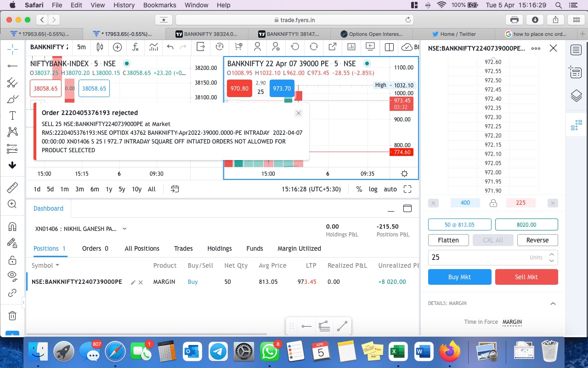The image size is (588, 368).
Task: Open chart in popup external-link icon
Action: 333,47
